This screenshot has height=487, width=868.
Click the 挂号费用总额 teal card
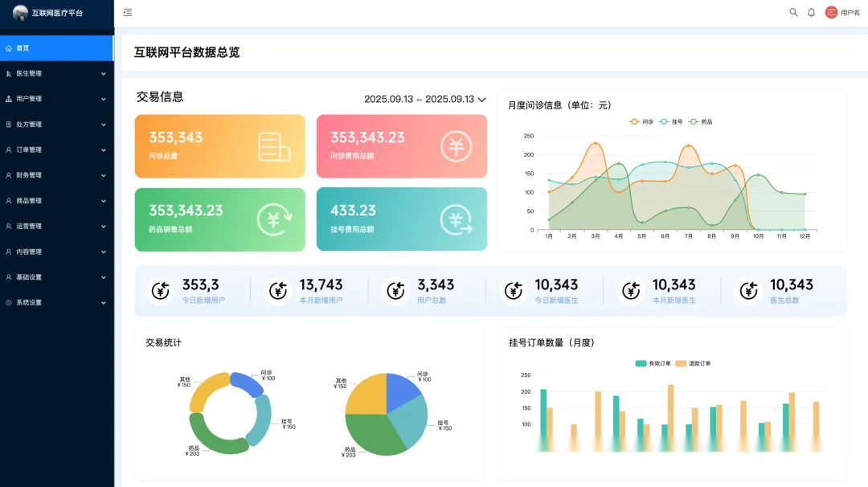(x=401, y=219)
